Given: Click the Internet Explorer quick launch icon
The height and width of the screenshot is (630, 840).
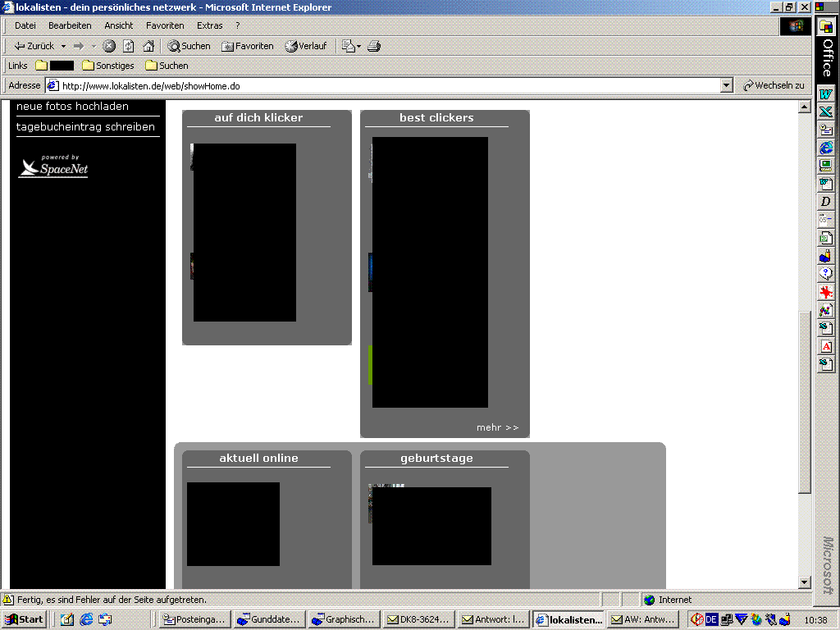Looking at the screenshot, I should coord(85,619).
